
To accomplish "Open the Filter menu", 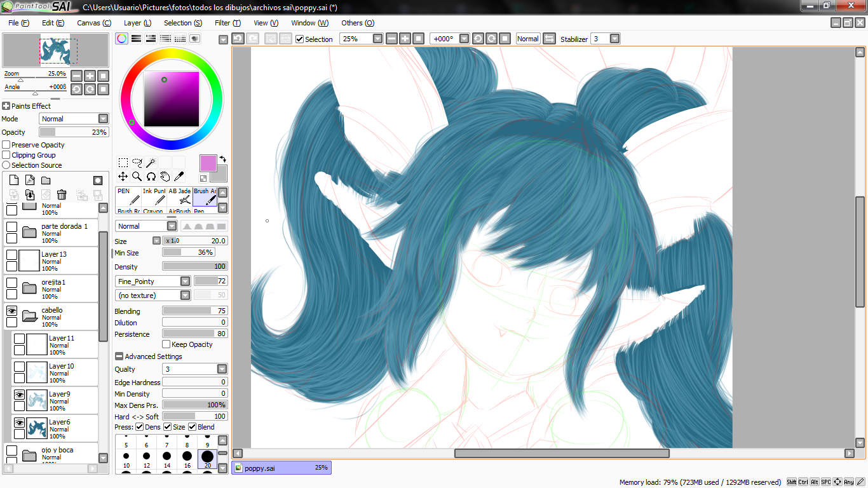I will pyautogui.click(x=227, y=23).
